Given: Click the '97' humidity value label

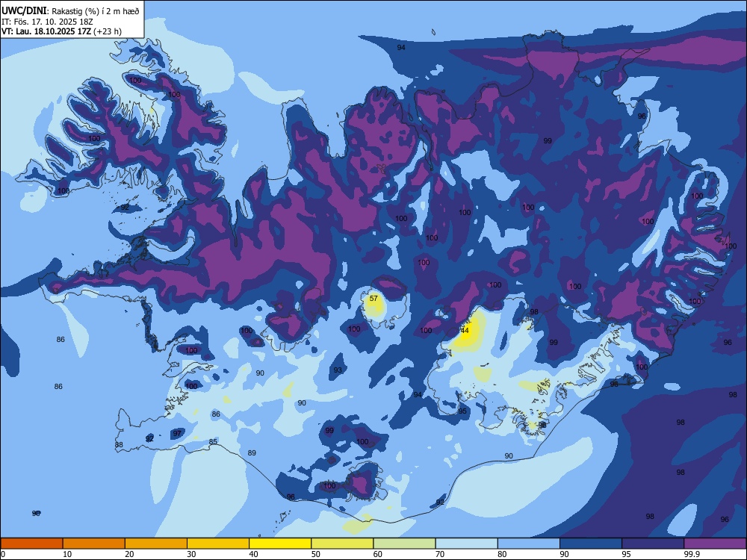Looking at the screenshot, I should 177,433.
